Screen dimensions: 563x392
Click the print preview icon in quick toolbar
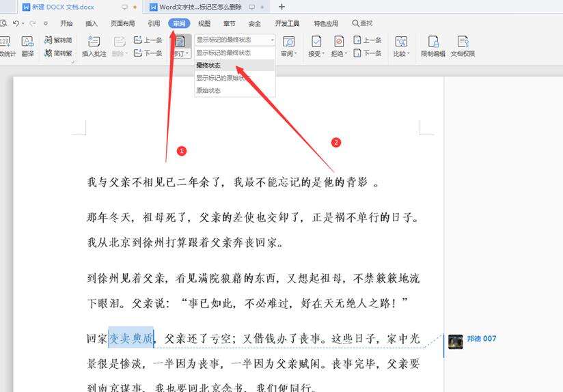pos(3,23)
